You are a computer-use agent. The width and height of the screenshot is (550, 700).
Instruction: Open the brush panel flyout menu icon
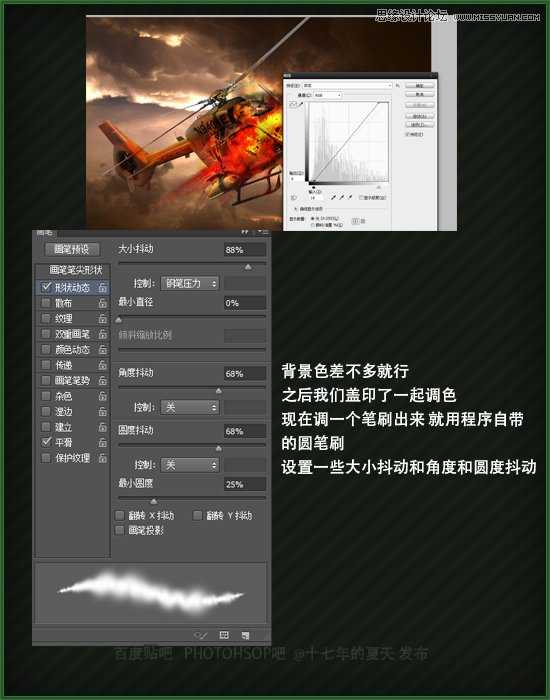point(264,232)
